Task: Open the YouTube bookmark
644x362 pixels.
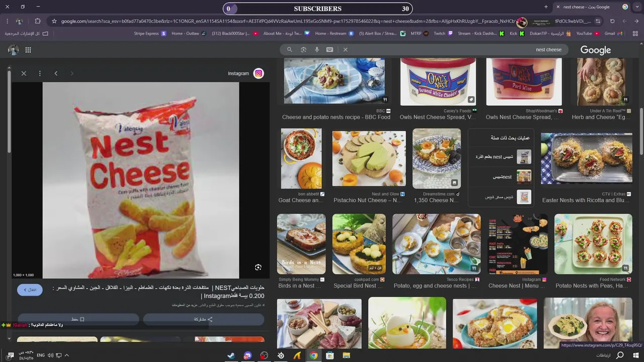Action: (587, 34)
